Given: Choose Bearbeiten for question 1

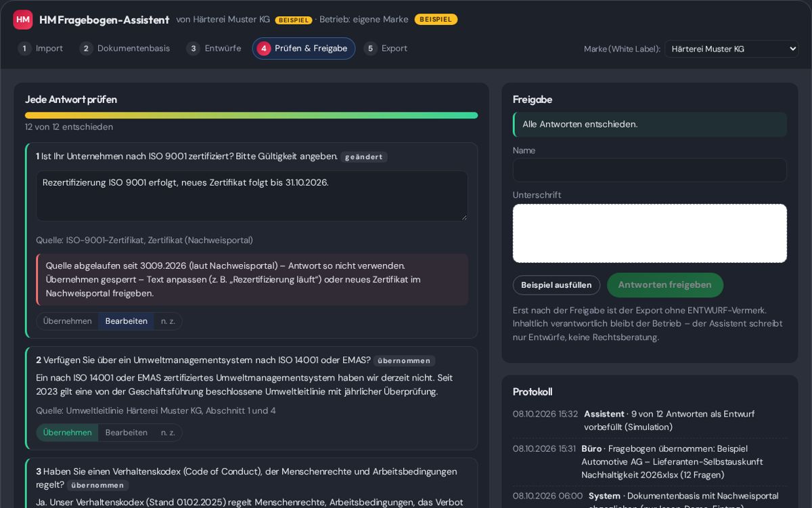Looking at the screenshot, I should pos(127,321).
